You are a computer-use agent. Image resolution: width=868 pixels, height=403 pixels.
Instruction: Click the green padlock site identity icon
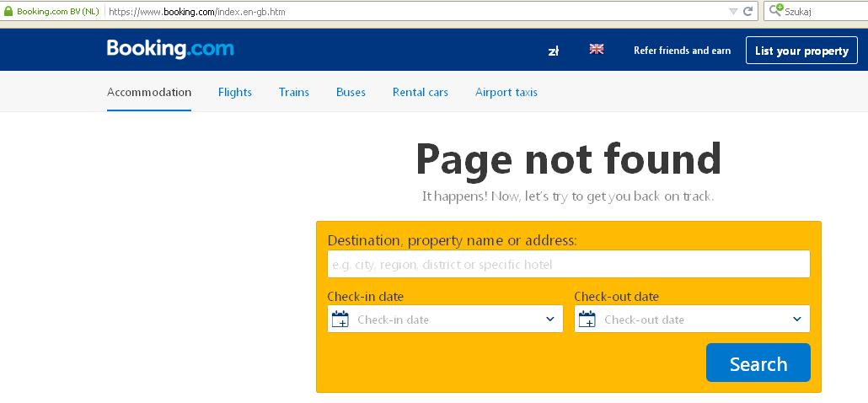click(8, 11)
